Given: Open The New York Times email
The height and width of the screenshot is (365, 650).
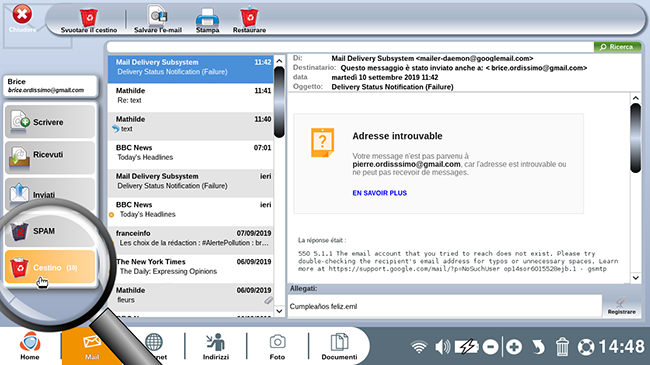Looking at the screenshot, I should (x=191, y=269).
